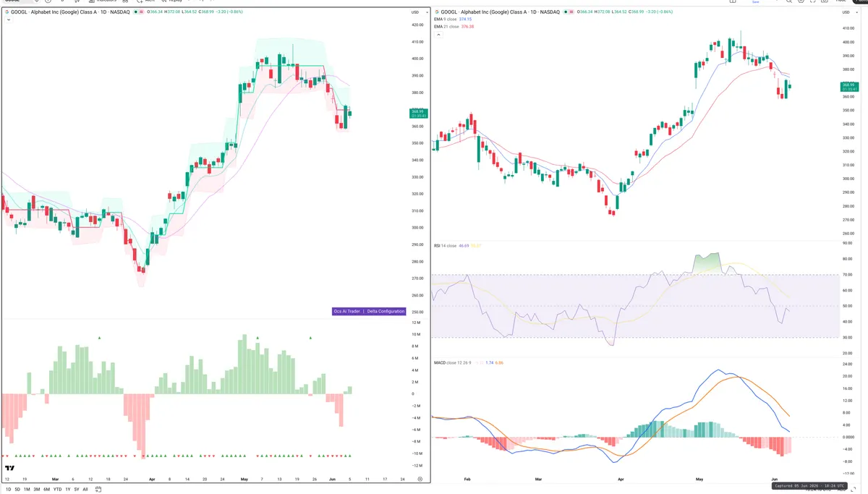Select the EMA 9 close legend entry
Screen dimensions: 868x494
tap(446, 20)
